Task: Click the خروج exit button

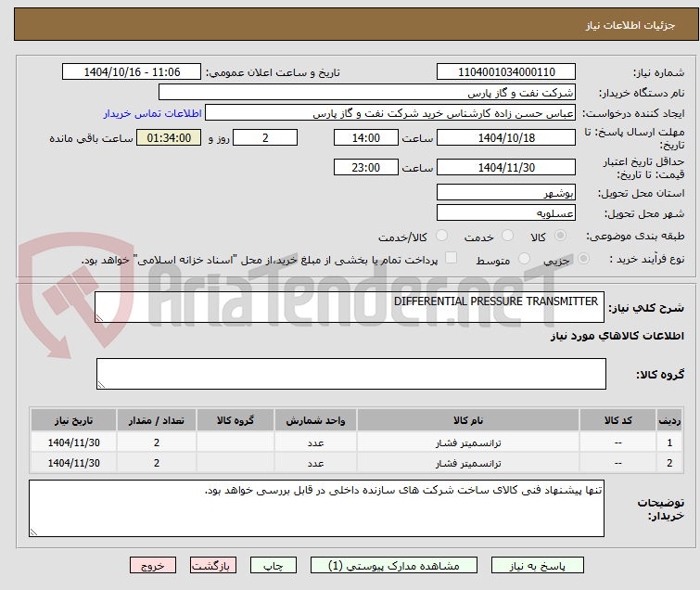Action: (x=153, y=566)
